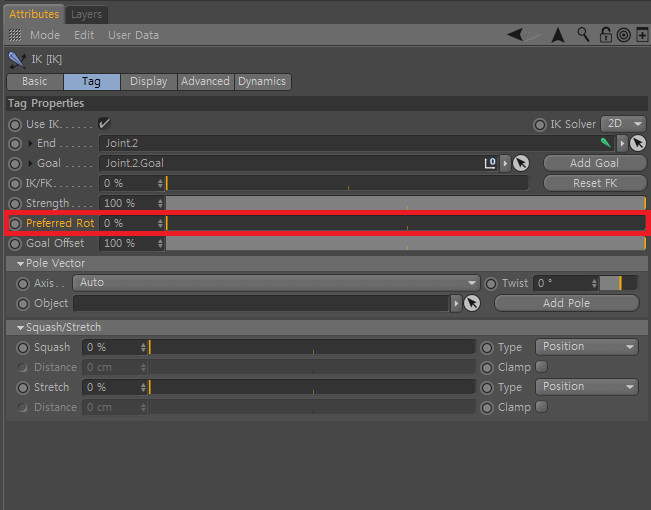Click the target mode icon beside lock
Image resolution: width=651 pixels, height=510 pixels.
pos(624,35)
